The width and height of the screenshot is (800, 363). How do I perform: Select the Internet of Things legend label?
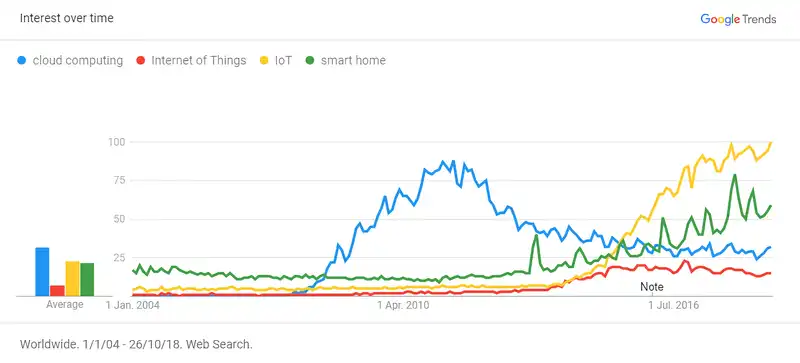tap(198, 61)
